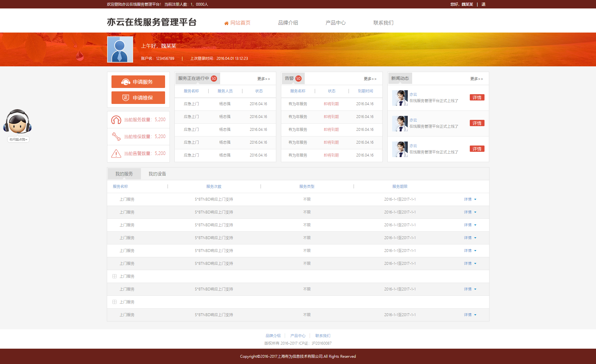
Task: Click the user profile avatar image
Action: point(120,49)
